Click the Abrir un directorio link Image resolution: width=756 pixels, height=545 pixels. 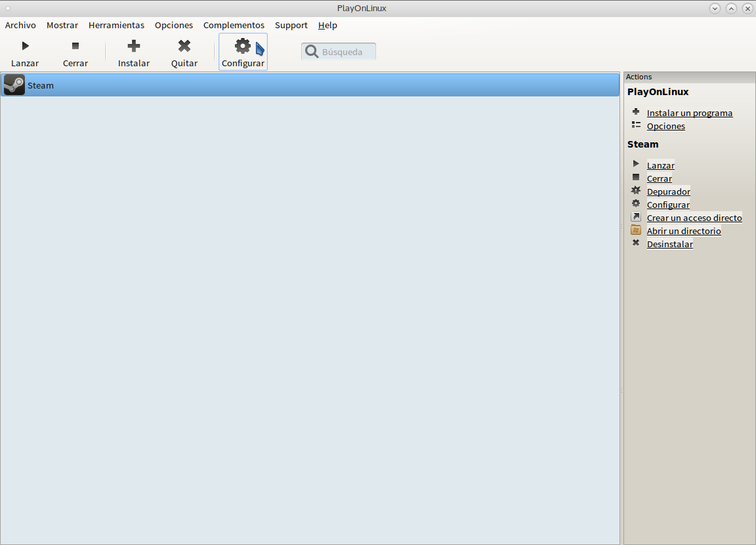[x=684, y=231]
